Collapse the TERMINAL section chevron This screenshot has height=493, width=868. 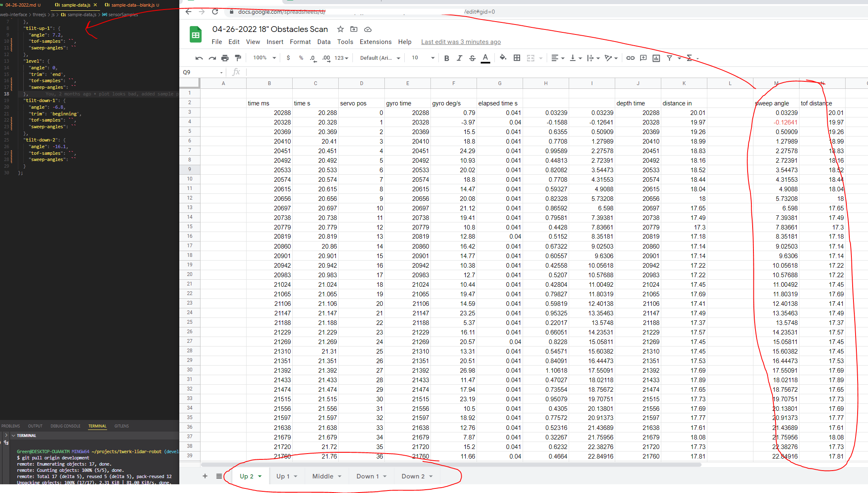tap(13, 436)
